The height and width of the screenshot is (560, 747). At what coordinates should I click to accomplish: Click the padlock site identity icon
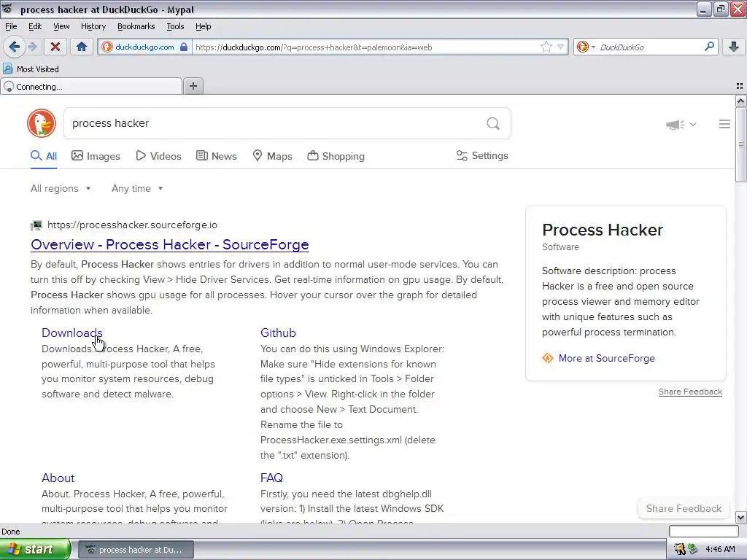pos(184,47)
